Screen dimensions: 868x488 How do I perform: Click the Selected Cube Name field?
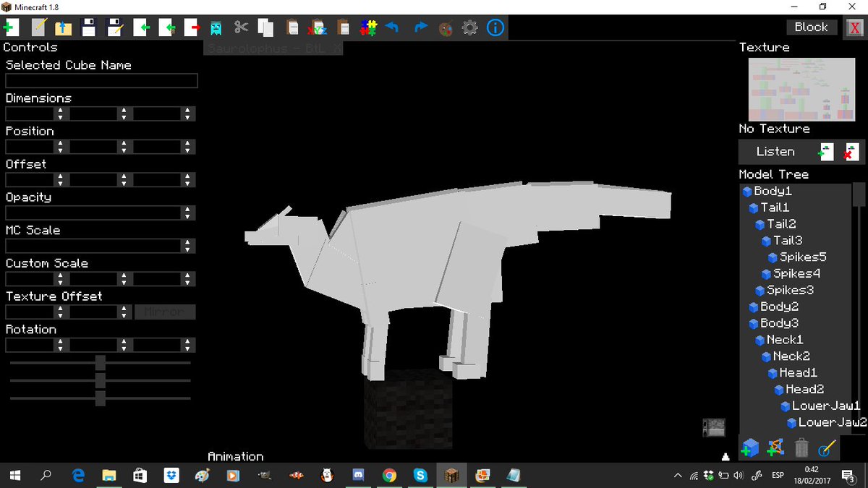click(x=101, y=80)
